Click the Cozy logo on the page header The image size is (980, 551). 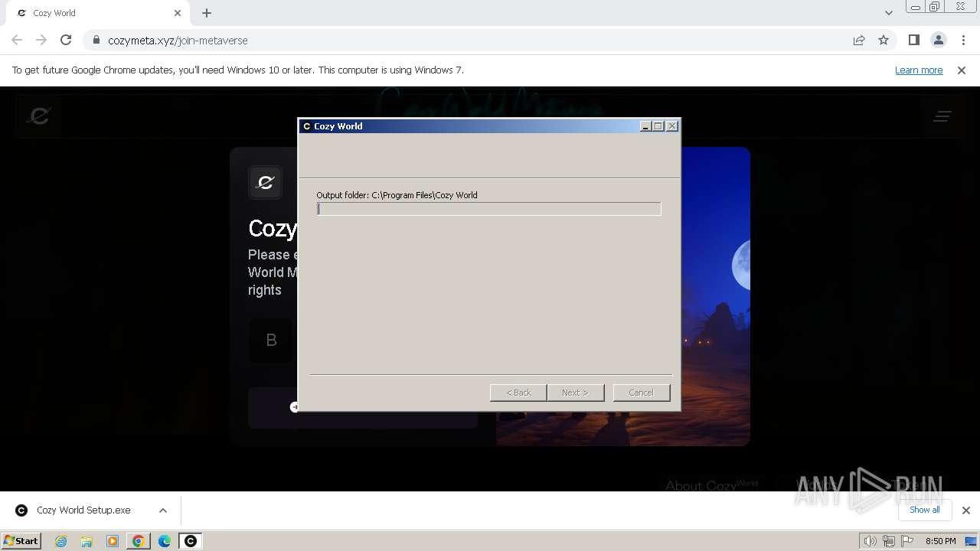click(x=39, y=116)
